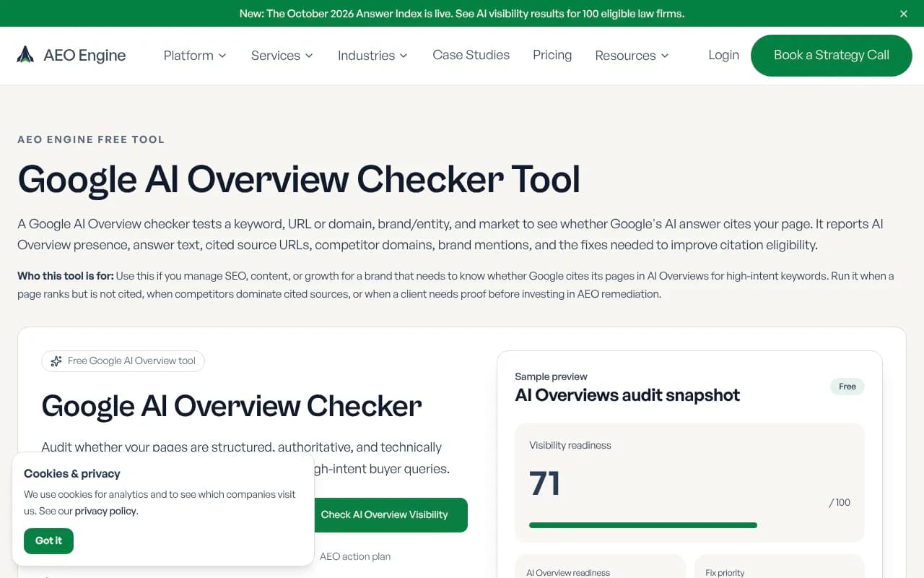Expand the Platform dropdown menu
Viewport: 924px width, 578px height.
(x=195, y=56)
